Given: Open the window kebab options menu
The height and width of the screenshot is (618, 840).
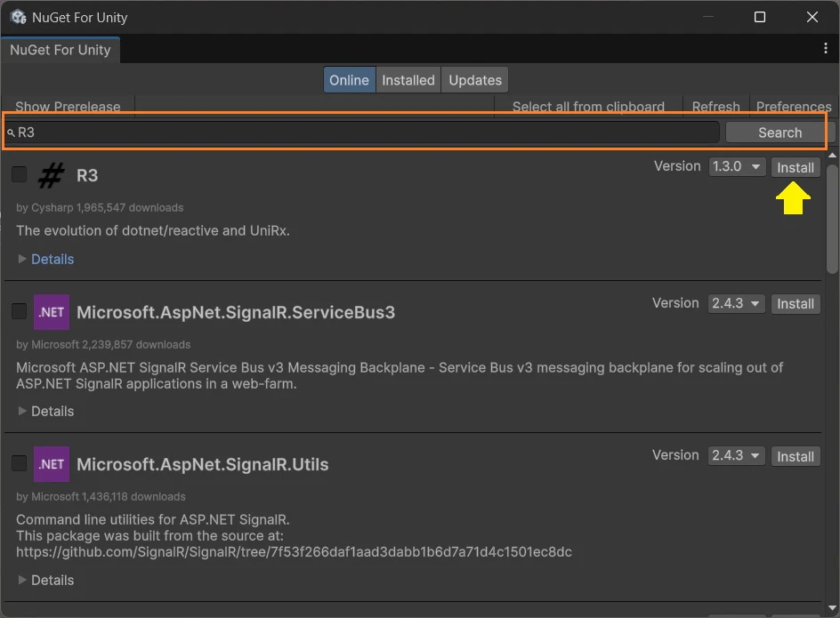Looking at the screenshot, I should (826, 49).
